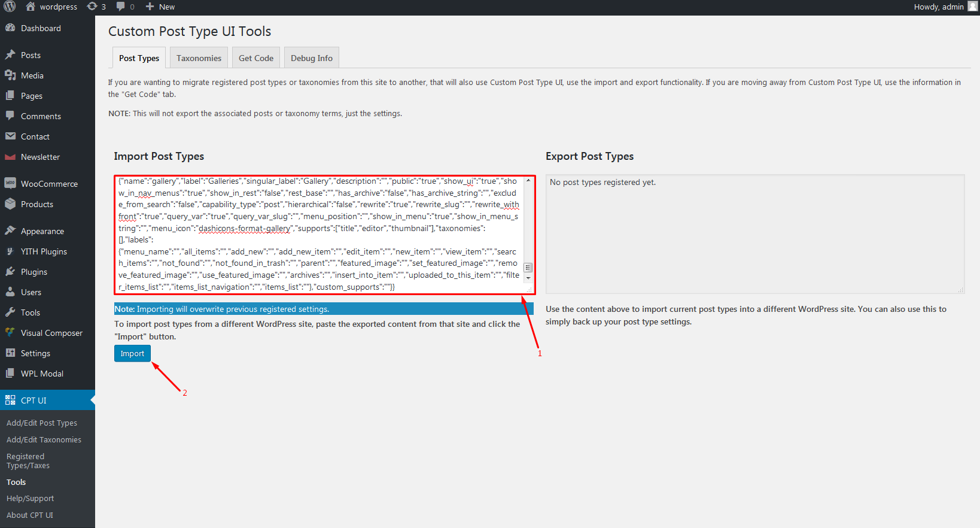
Task: Open the Visual Composer menu label
Action: tap(51, 333)
